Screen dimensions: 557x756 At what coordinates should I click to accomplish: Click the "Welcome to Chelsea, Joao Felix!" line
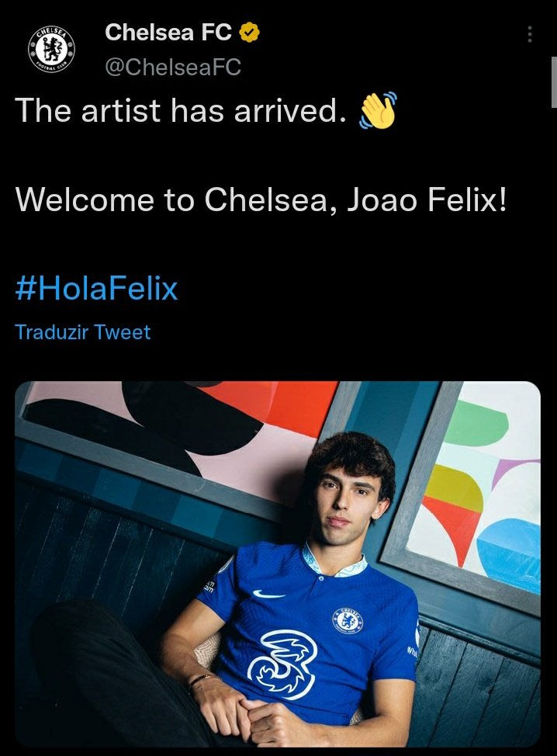pyautogui.click(x=261, y=199)
